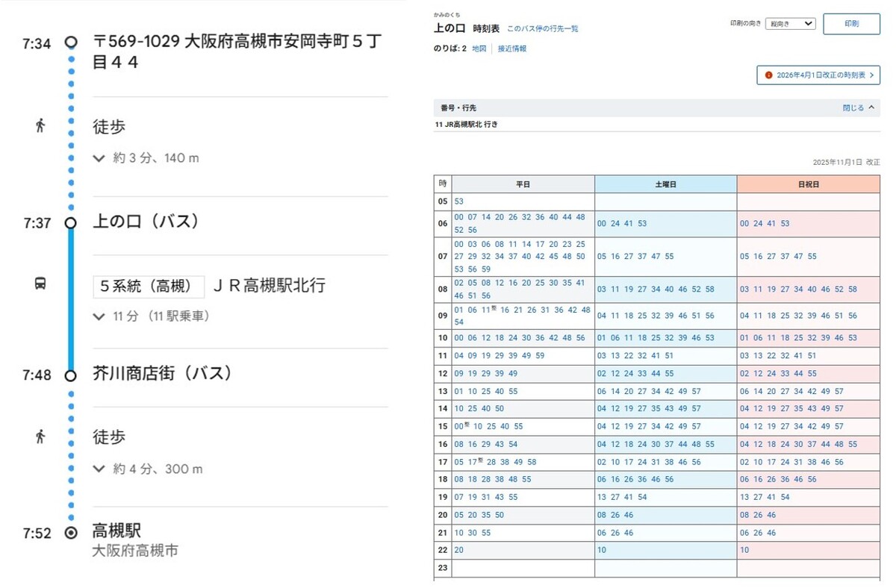Select the 5系統（高槻） route label
The image size is (896, 588).
pyautogui.click(x=149, y=286)
